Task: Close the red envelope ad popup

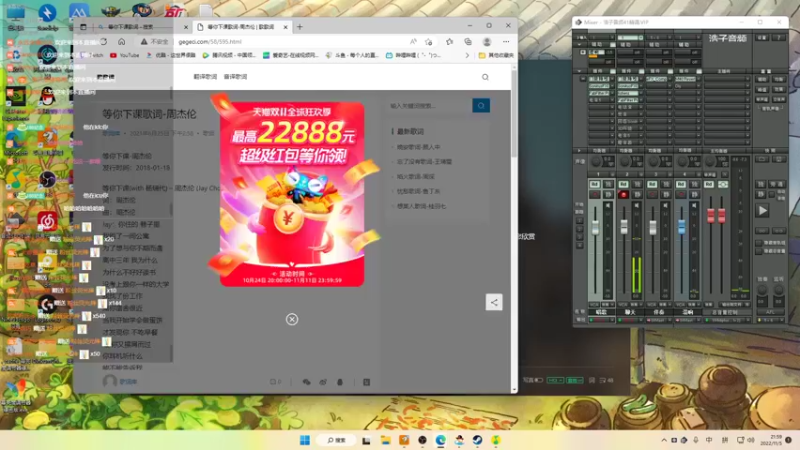Action: click(292, 319)
